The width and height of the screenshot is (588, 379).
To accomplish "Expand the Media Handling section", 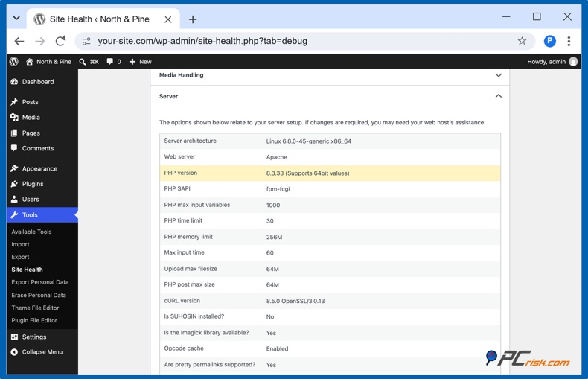I will pyautogui.click(x=498, y=75).
